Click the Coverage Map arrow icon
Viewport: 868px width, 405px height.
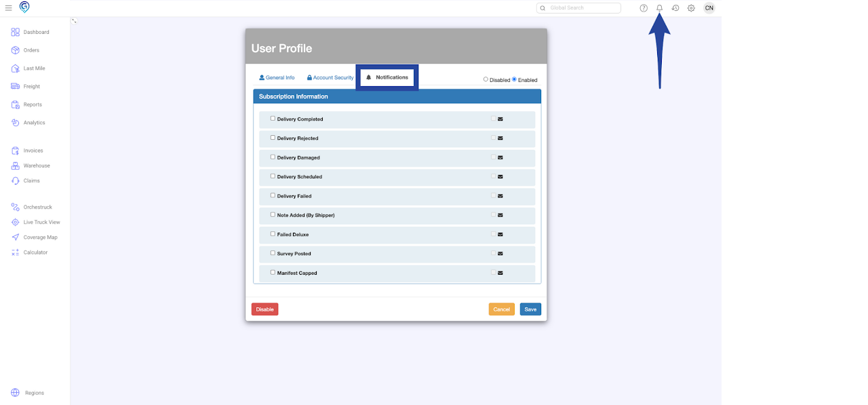coord(16,237)
